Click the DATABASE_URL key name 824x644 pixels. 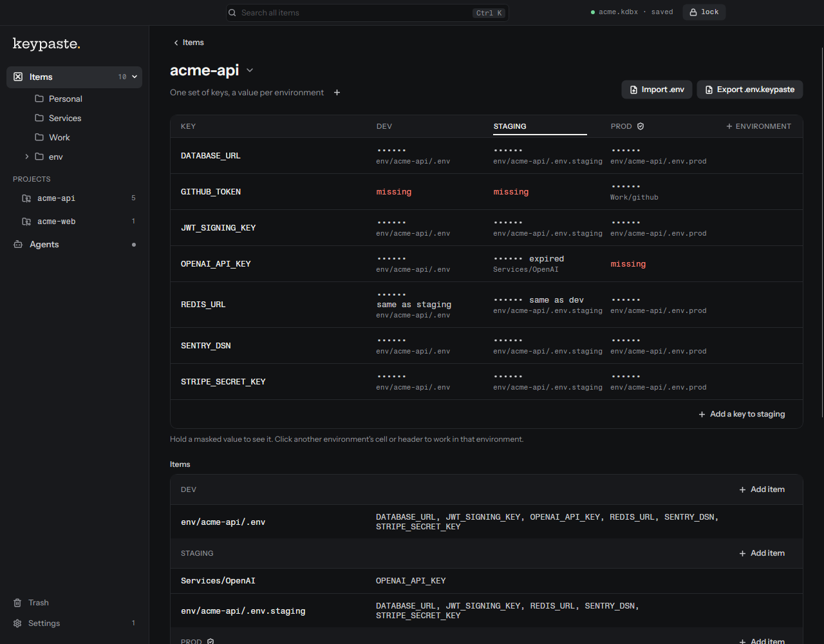[211, 156]
